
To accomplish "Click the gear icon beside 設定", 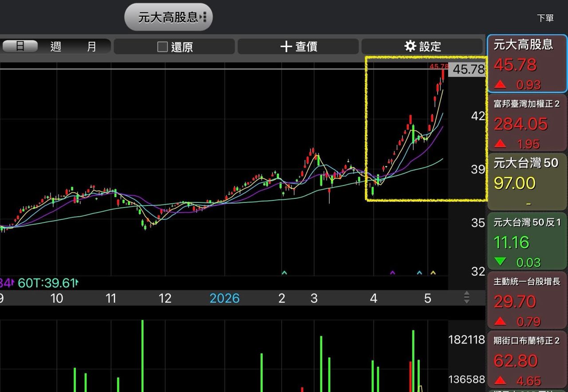I will coord(410,46).
